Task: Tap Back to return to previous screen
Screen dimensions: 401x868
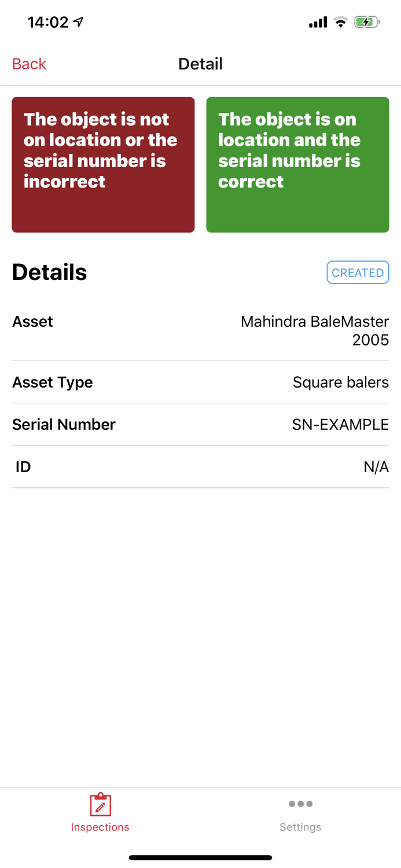Action: 28,64
